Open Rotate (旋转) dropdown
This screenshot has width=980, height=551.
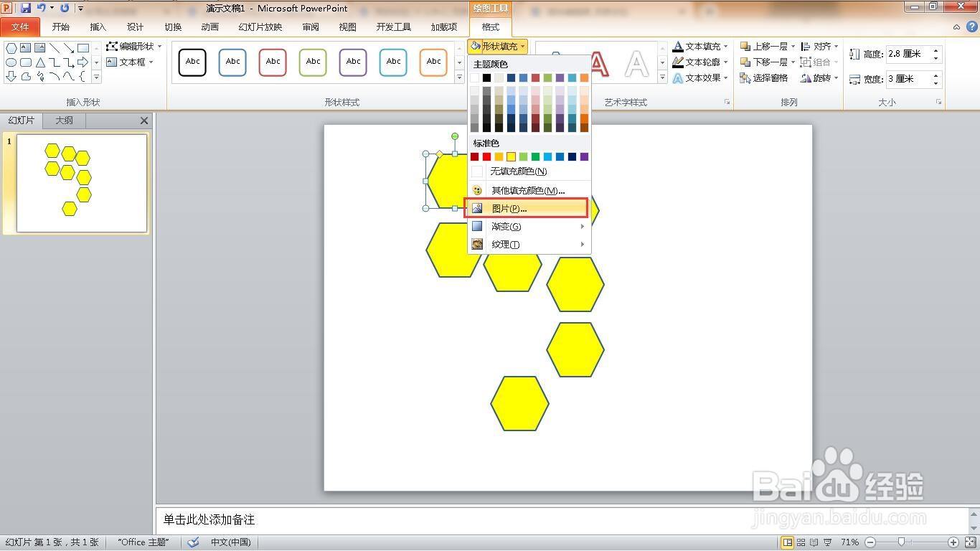click(819, 78)
